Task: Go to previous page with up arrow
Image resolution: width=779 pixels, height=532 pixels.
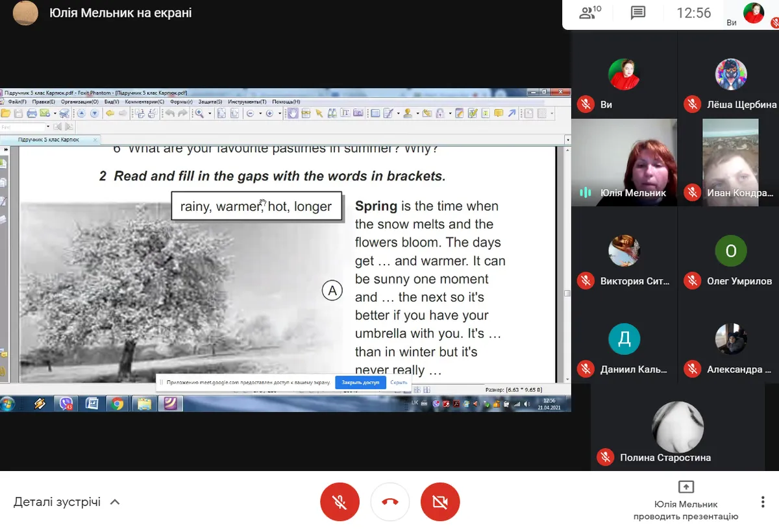Action: coord(82,114)
